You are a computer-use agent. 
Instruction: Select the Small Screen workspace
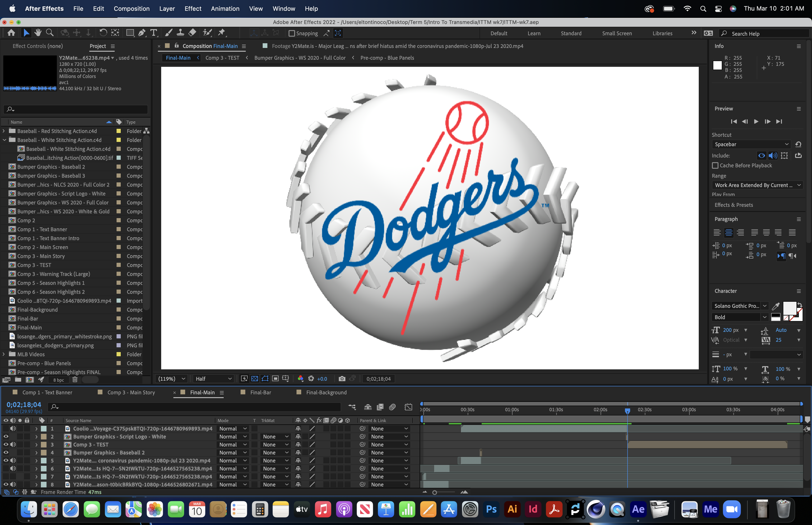617,33
